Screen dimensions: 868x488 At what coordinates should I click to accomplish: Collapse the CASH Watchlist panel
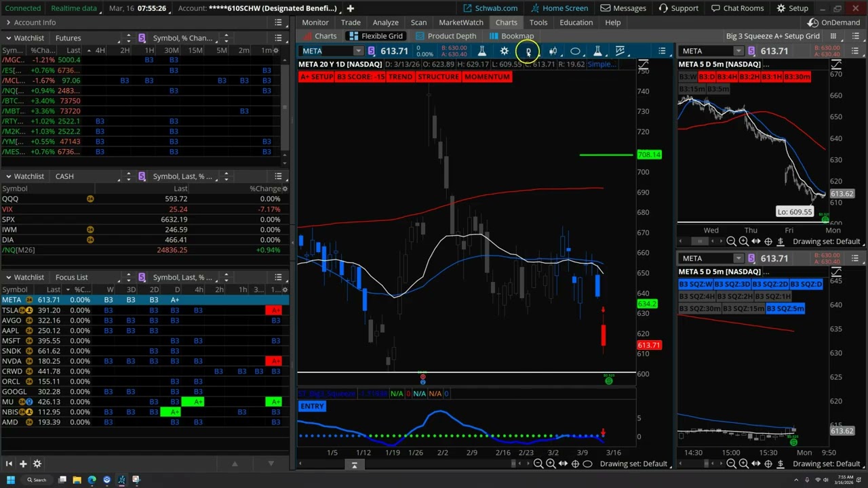pyautogui.click(x=7, y=176)
